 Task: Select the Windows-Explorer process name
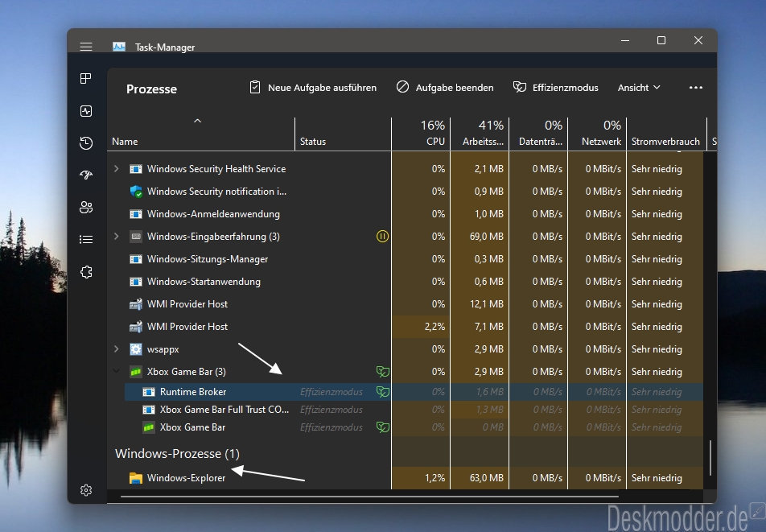click(x=186, y=478)
